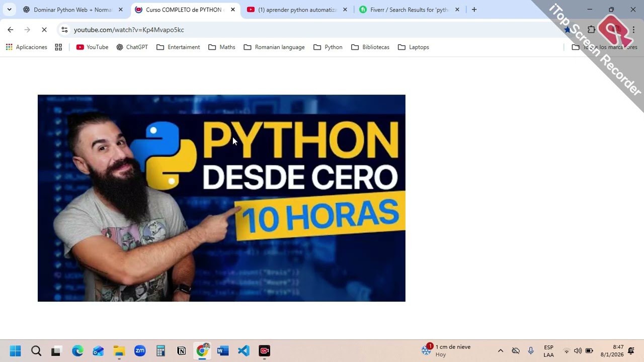Open Task View on taskbar

[56, 350]
